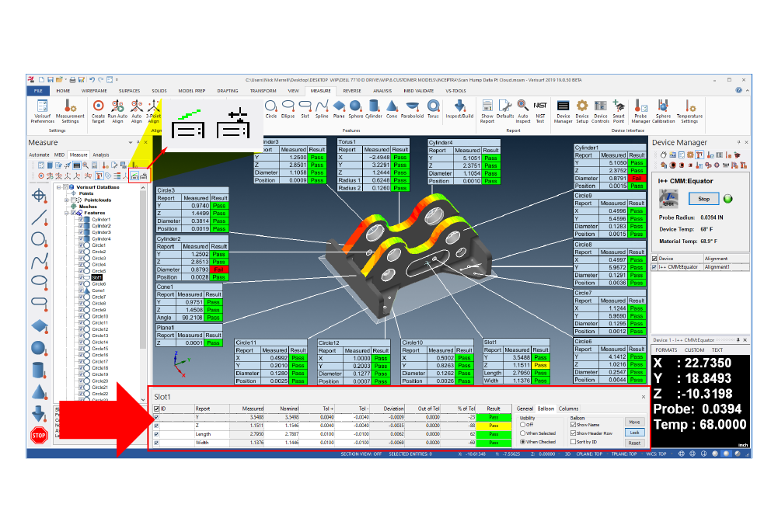
Task: Click the Reset balloon button
Action: click(634, 443)
